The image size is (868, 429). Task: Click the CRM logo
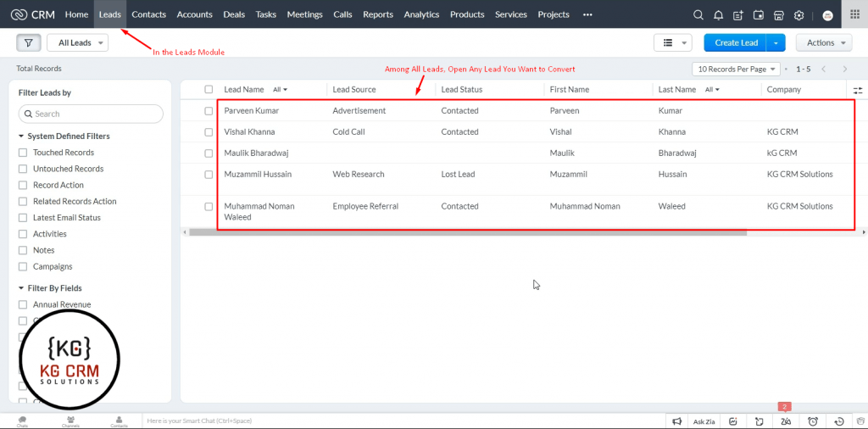(33, 14)
